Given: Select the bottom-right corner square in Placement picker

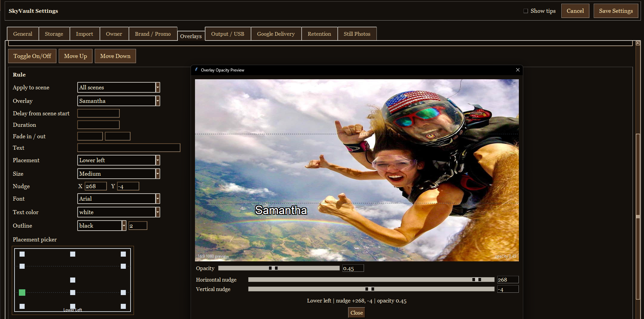Looking at the screenshot, I should click(123, 306).
